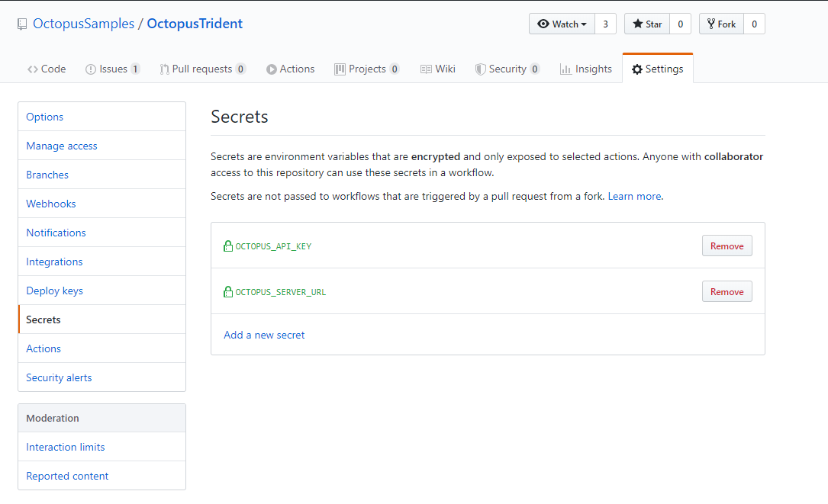828x504 pixels.
Task: Click the Add a new secret link
Action: tap(264, 335)
